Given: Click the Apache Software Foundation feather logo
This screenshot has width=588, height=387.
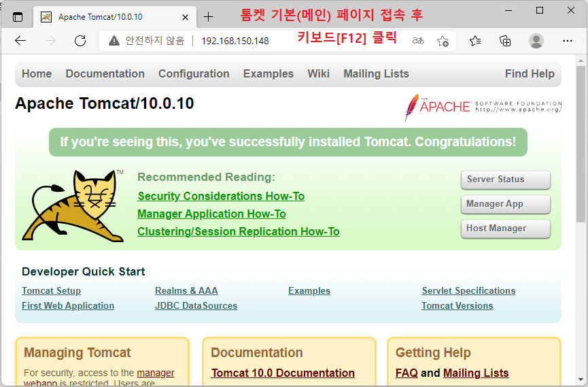Looking at the screenshot, I should click(483, 107).
